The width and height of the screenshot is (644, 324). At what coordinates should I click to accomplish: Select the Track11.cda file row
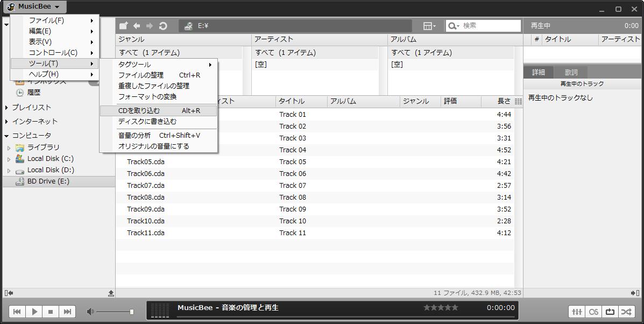click(x=315, y=233)
